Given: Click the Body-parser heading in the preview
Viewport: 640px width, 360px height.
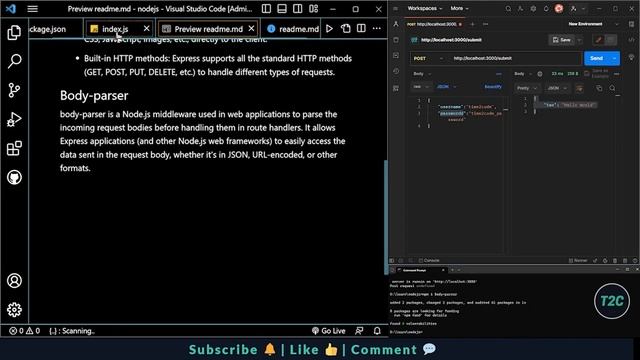Looking at the screenshot, I should tap(94, 96).
